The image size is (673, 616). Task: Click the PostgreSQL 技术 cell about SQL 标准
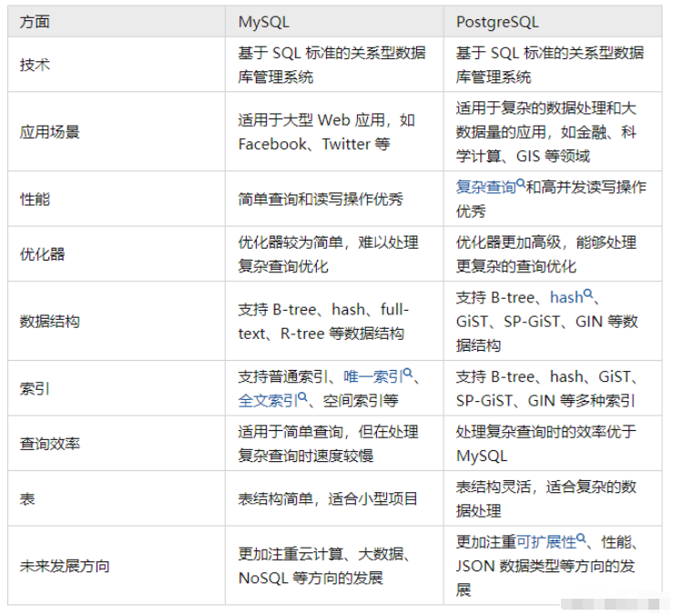(553, 65)
